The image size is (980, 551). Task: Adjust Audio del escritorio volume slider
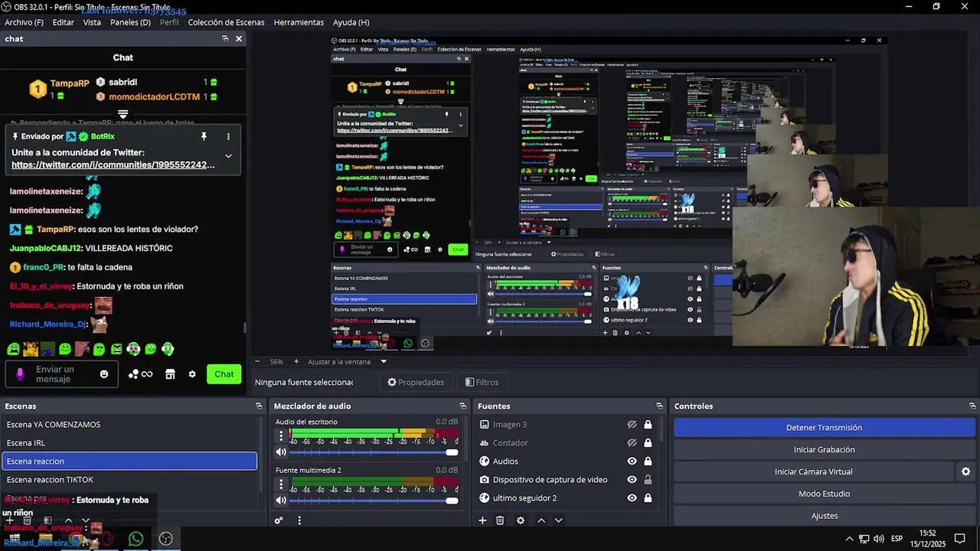tap(374, 452)
